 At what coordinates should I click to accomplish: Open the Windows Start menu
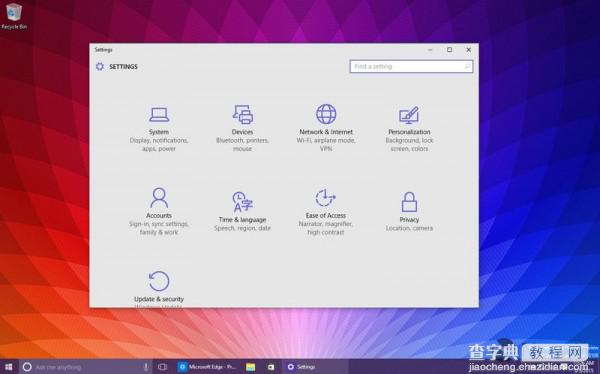[x=8, y=367]
